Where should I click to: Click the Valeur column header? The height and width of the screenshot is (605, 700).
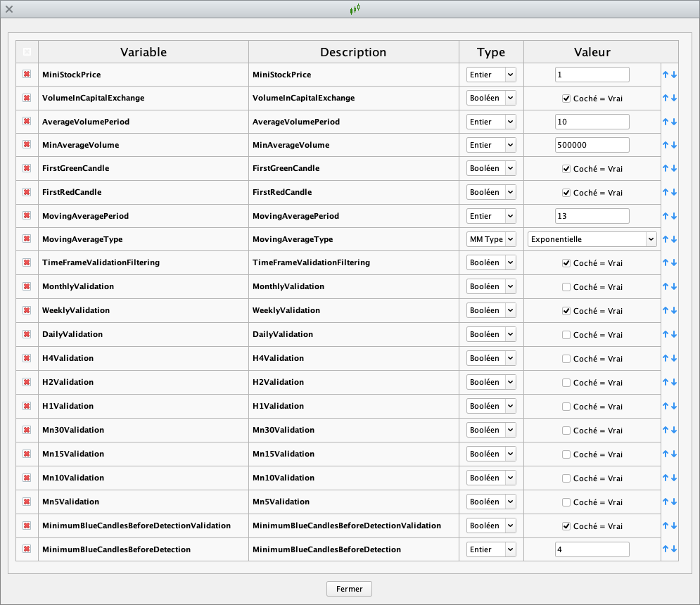click(592, 52)
